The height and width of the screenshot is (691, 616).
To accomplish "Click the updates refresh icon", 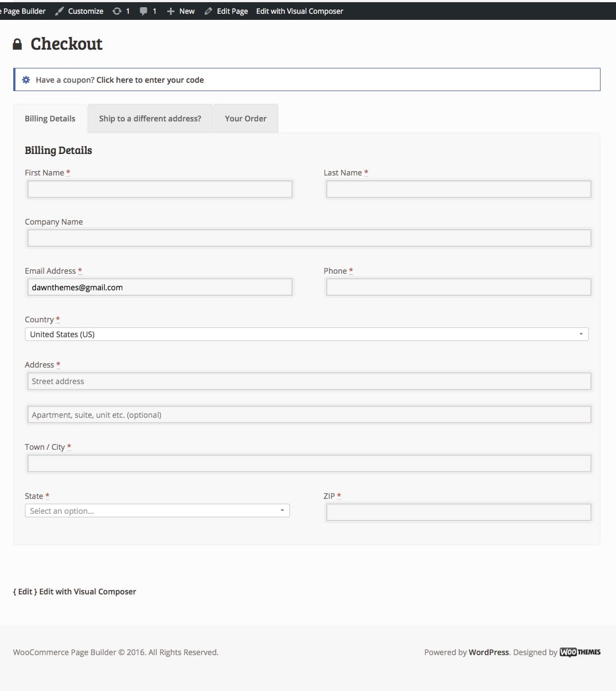I will [x=117, y=11].
